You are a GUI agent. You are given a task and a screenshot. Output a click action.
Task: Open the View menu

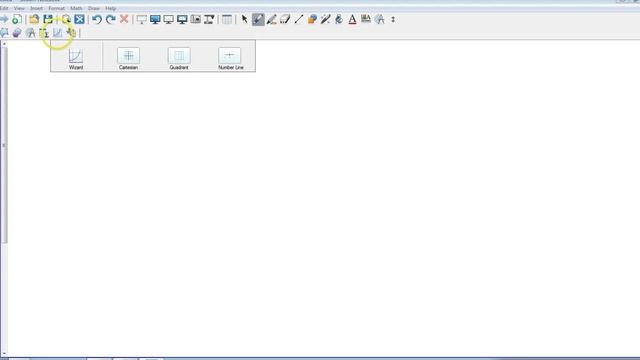point(19,8)
